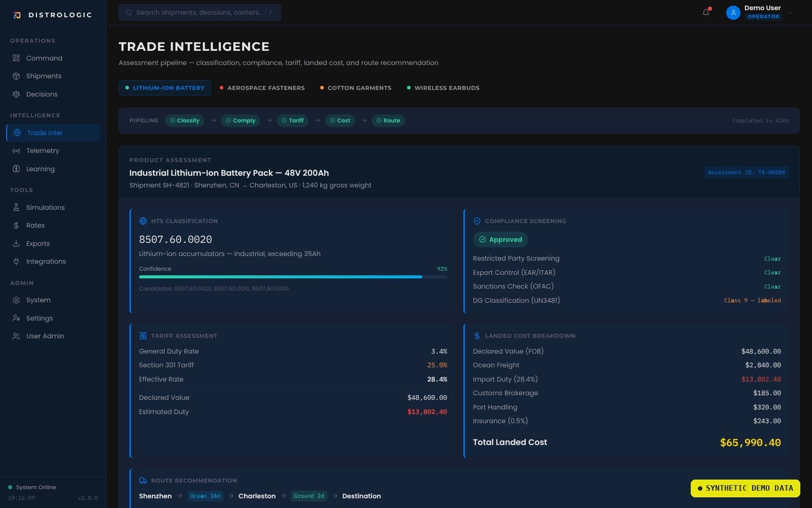Click the Synthetic Demo Data badge
This screenshot has height=508, width=812.
pos(745,488)
